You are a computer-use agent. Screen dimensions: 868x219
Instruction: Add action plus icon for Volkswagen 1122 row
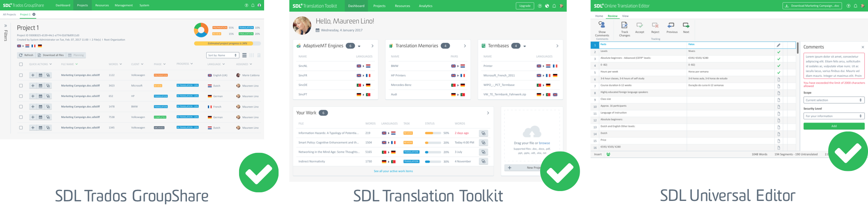(32, 75)
